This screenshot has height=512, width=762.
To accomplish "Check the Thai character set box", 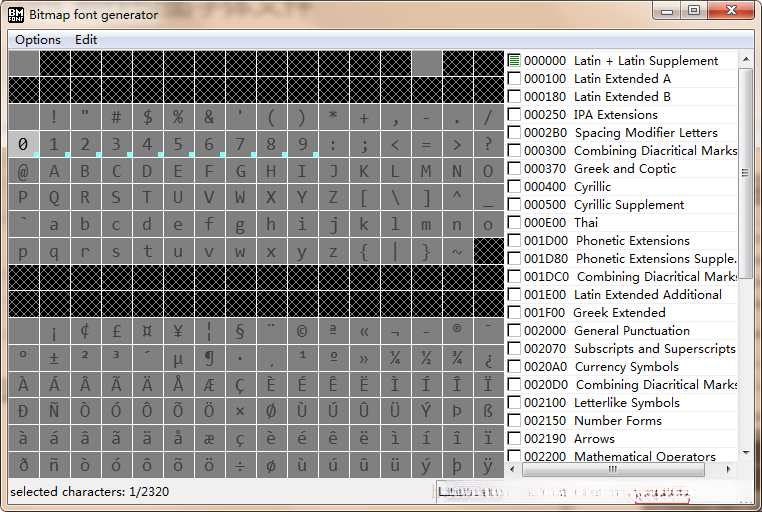I will [x=514, y=222].
